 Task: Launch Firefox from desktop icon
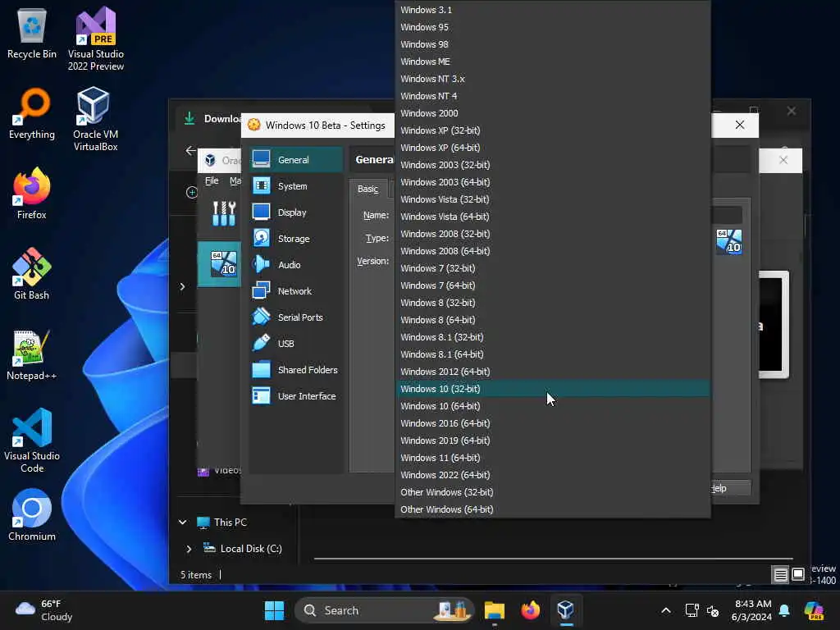[x=32, y=193]
